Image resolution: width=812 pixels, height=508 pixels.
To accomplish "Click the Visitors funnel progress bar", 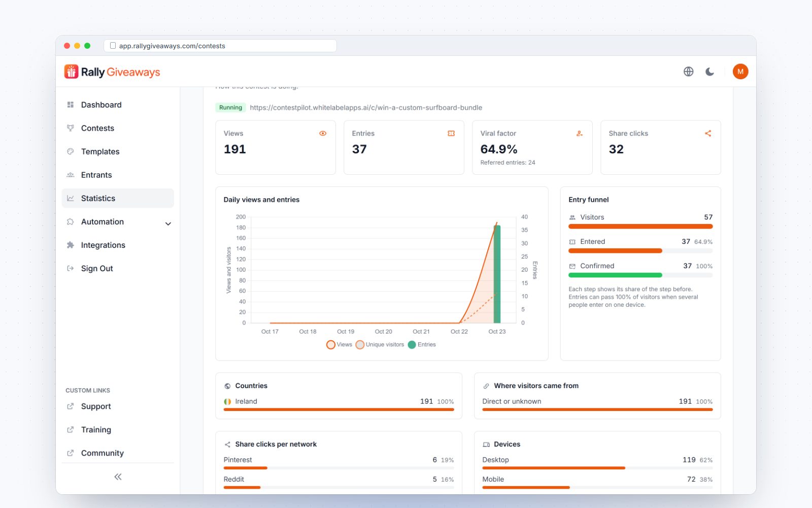I will [640, 227].
